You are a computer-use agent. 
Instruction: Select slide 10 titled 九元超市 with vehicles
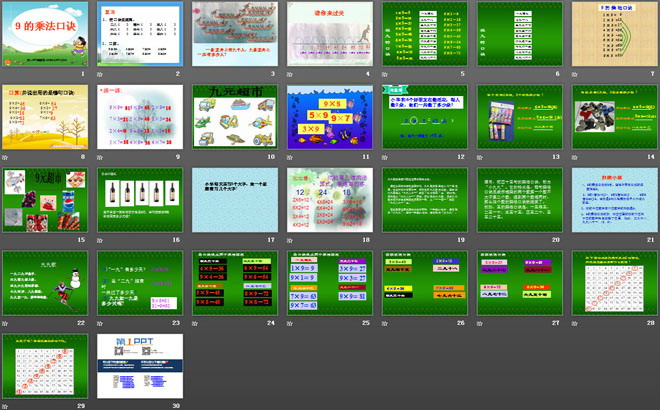(235, 117)
